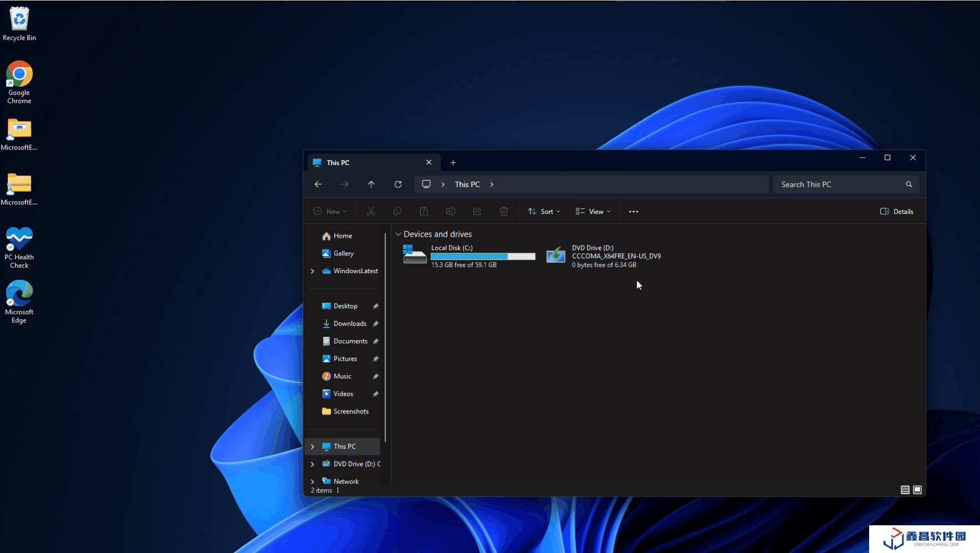This screenshot has width=980, height=553.
Task: Click the search magnifier icon
Action: 909,185
